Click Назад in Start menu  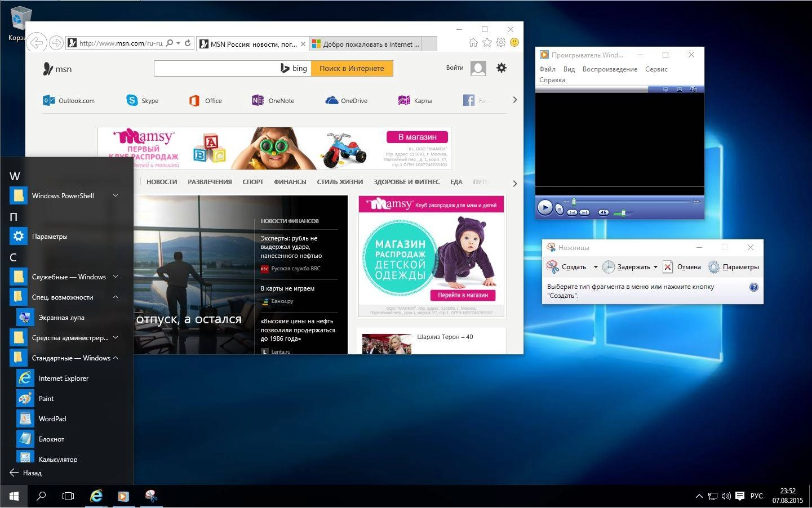pos(26,473)
